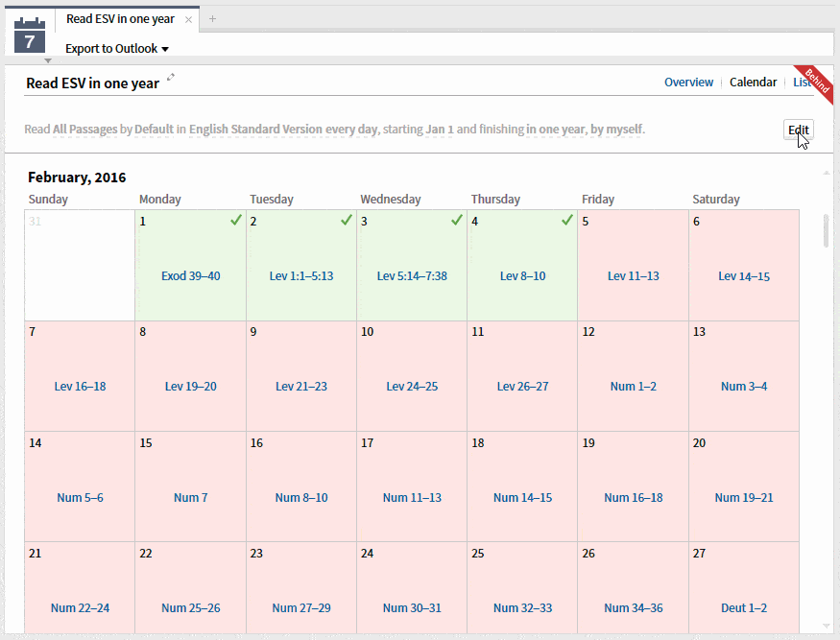The height and width of the screenshot is (640, 840).
Task: Change the Jan 1 start date
Action: pyautogui.click(x=440, y=130)
